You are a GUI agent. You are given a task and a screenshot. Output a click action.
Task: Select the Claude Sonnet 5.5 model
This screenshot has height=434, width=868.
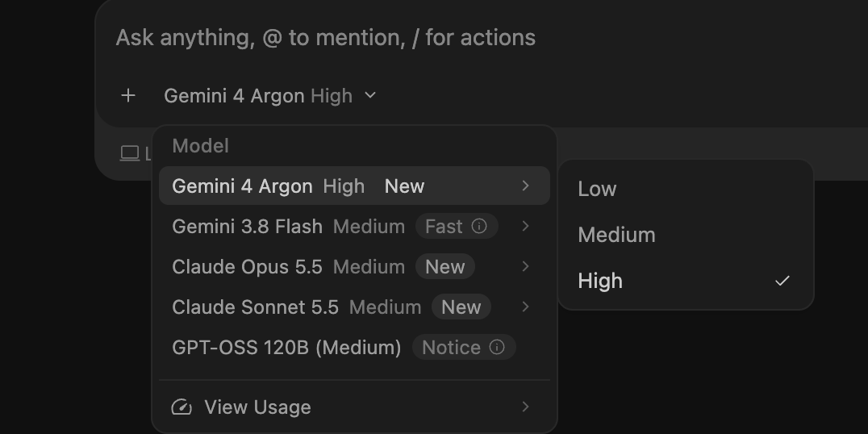pyautogui.click(x=354, y=307)
